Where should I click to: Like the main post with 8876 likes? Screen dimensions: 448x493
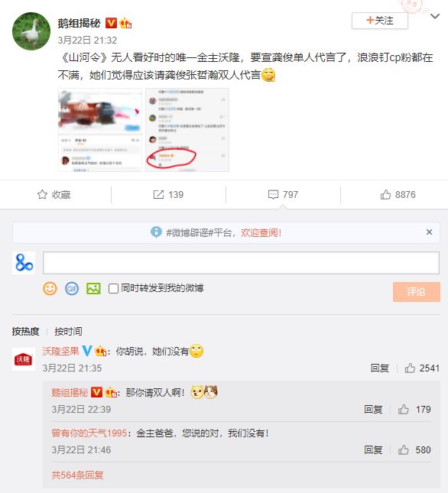398,195
